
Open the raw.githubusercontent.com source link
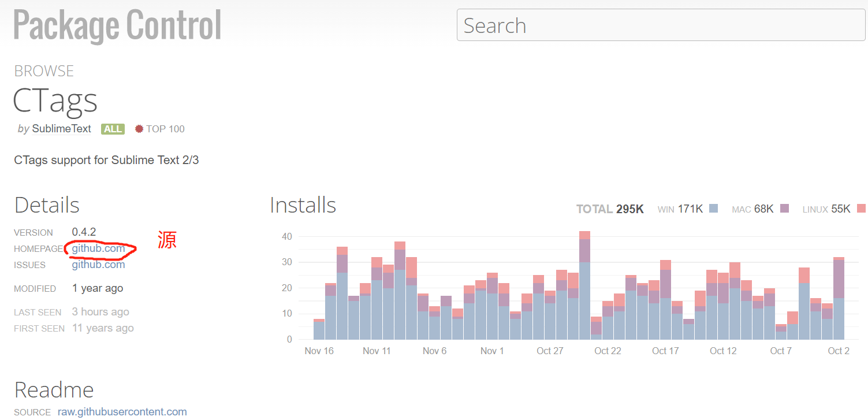click(x=122, y=412)
